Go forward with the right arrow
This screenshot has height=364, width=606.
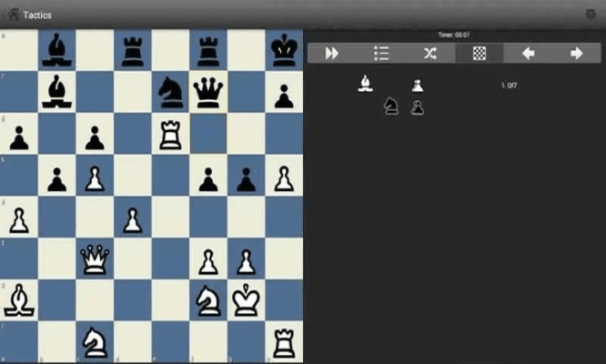(576, 54)
